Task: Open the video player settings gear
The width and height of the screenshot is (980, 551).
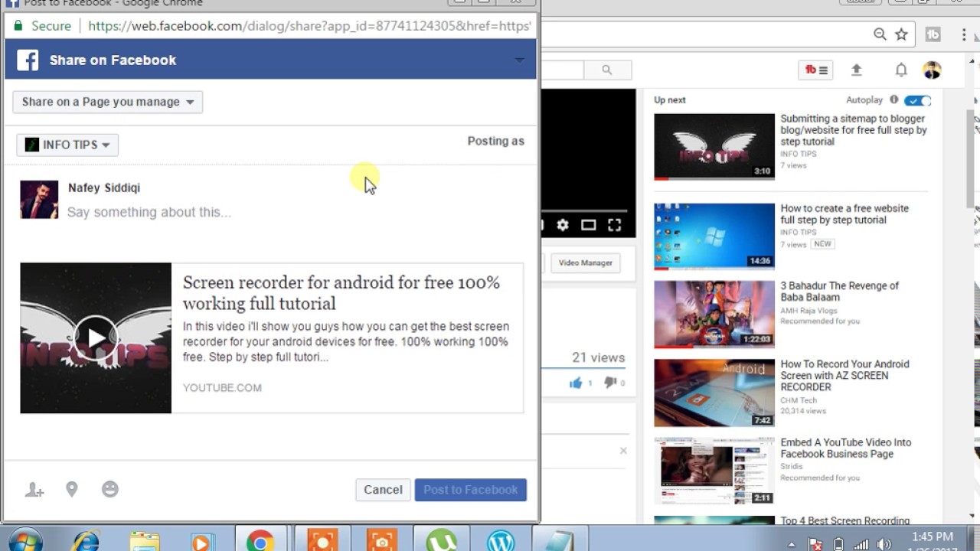Action: point(563,225)
